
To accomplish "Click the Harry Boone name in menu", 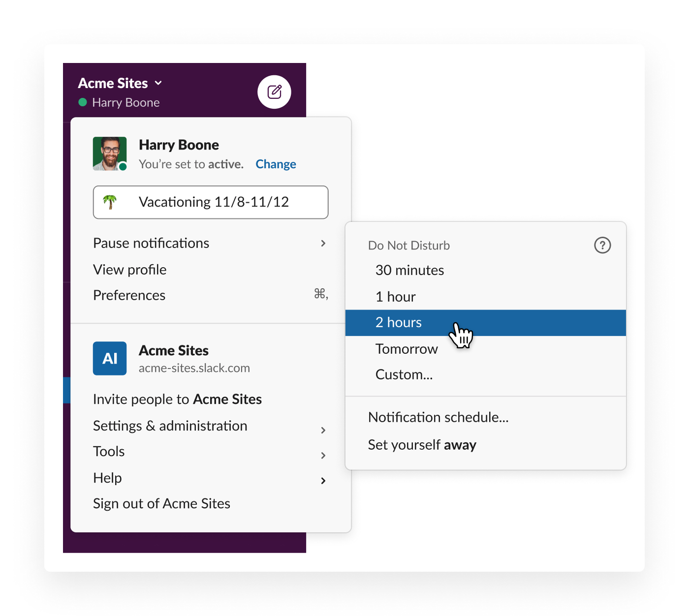I will [179, 145].
